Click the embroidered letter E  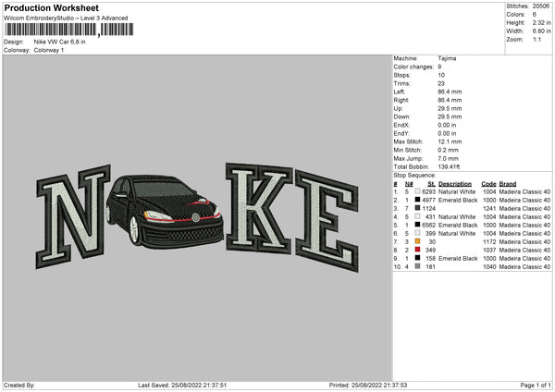[x=327, y=221]
